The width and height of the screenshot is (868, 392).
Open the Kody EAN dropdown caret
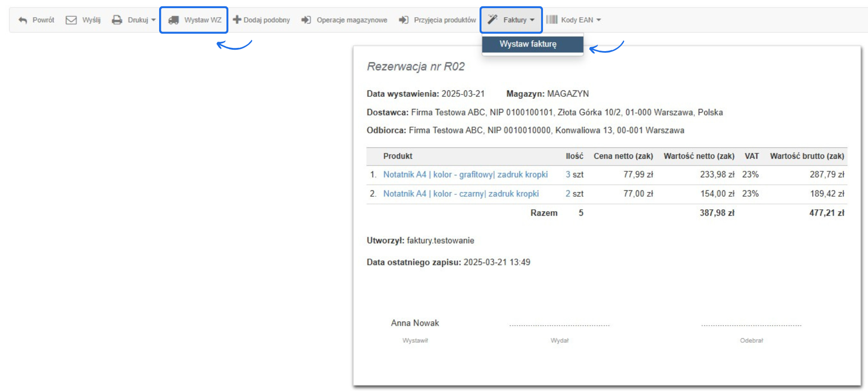(599, 20)
